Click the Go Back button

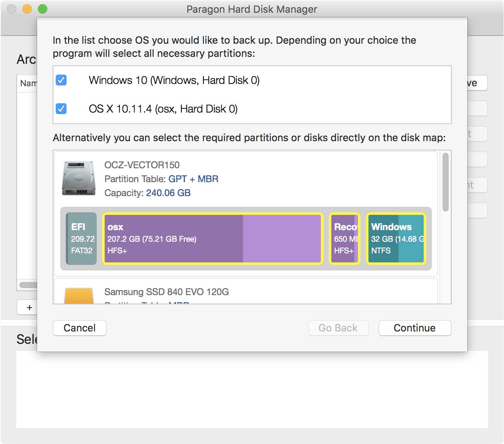pos(338,328)
